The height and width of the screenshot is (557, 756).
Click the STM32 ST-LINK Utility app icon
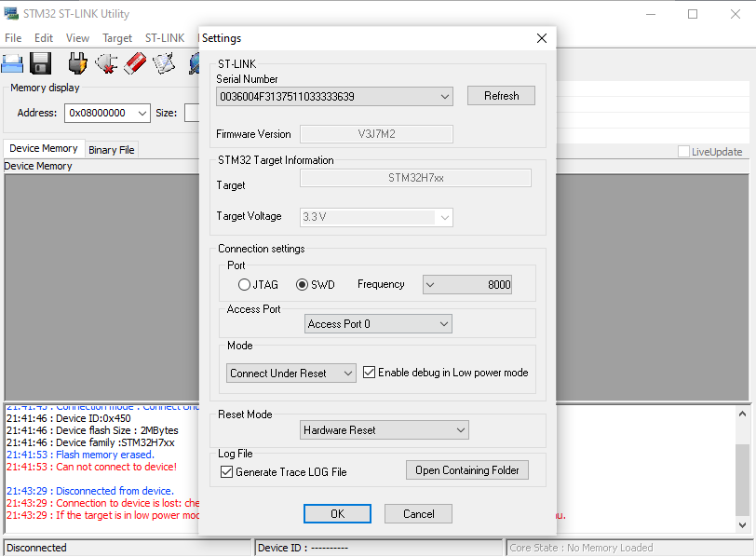tap(10, 13)
